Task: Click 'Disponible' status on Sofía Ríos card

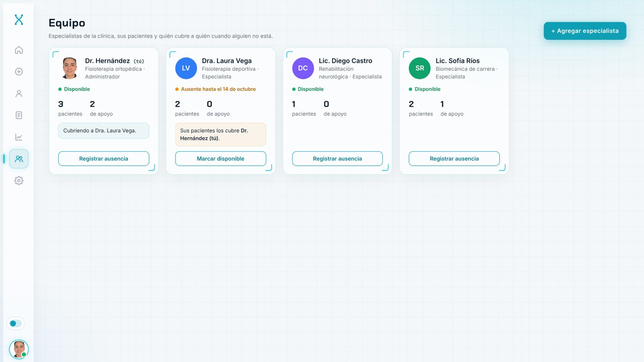Action: (x=425, y=89)
